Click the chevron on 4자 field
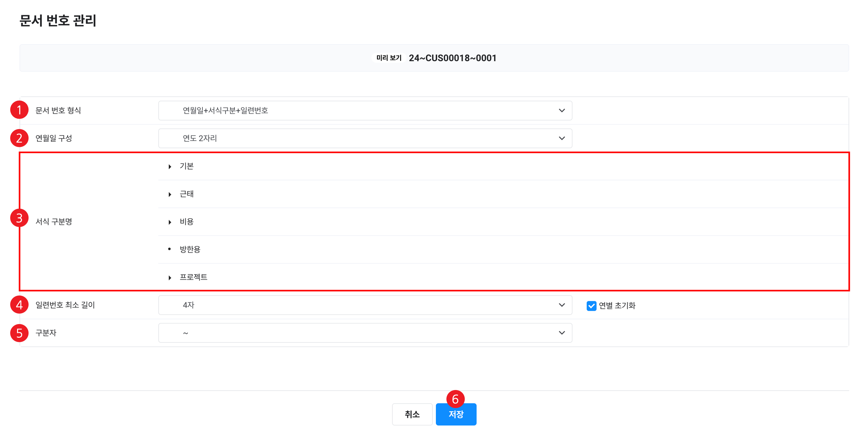The height and width of the screenshot is (436, 868). [x=561, y=305]
